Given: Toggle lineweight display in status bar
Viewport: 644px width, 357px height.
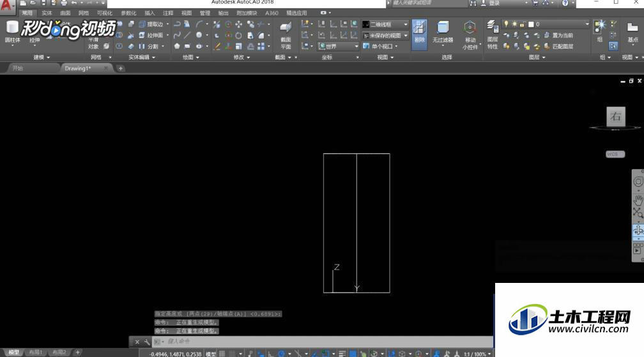Looking at the screenshot, I should [x=342, y=354].
